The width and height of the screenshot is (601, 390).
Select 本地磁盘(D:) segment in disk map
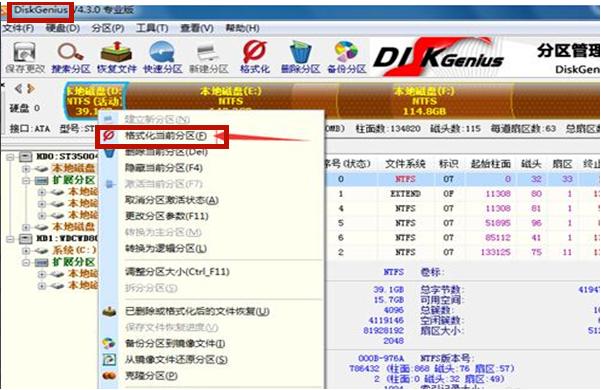point(96,101)
